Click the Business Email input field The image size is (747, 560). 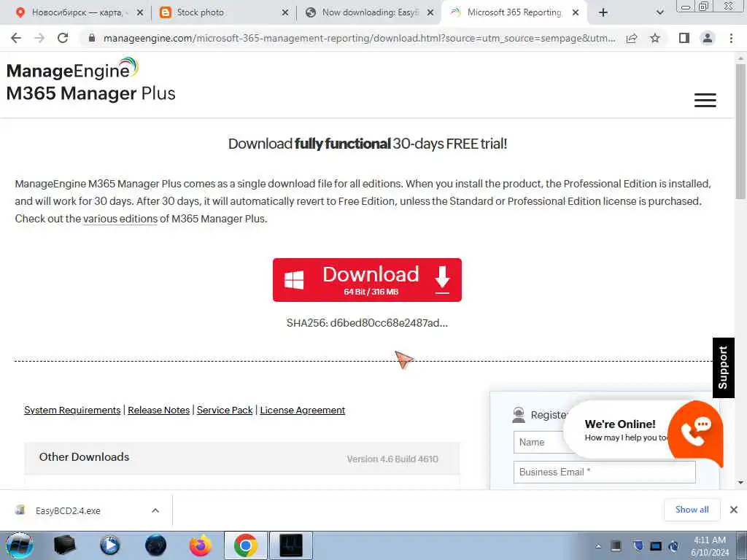coord(604,472)
